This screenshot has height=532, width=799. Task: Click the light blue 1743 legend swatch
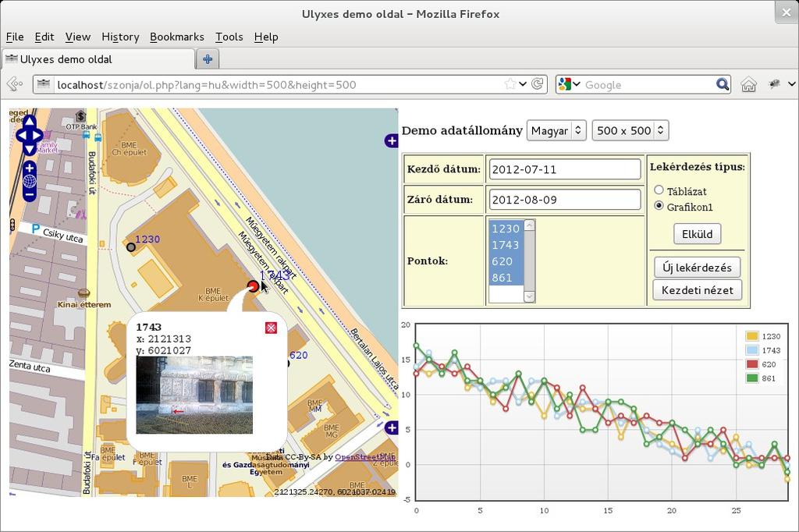pyautogui.click(x=752, y=350)
